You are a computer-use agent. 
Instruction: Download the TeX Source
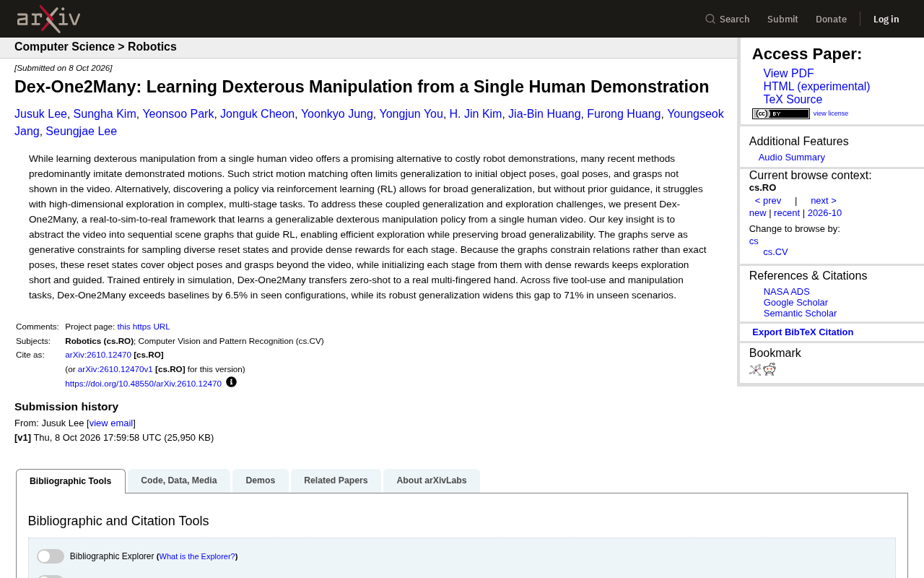click(x=793, y=100)
